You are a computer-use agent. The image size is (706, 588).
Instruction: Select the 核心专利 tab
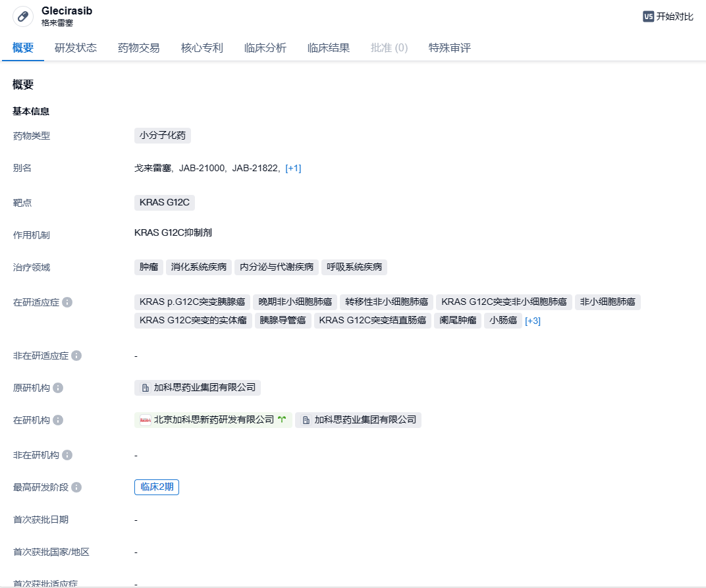pyautogui.click(x=202, y=48)
